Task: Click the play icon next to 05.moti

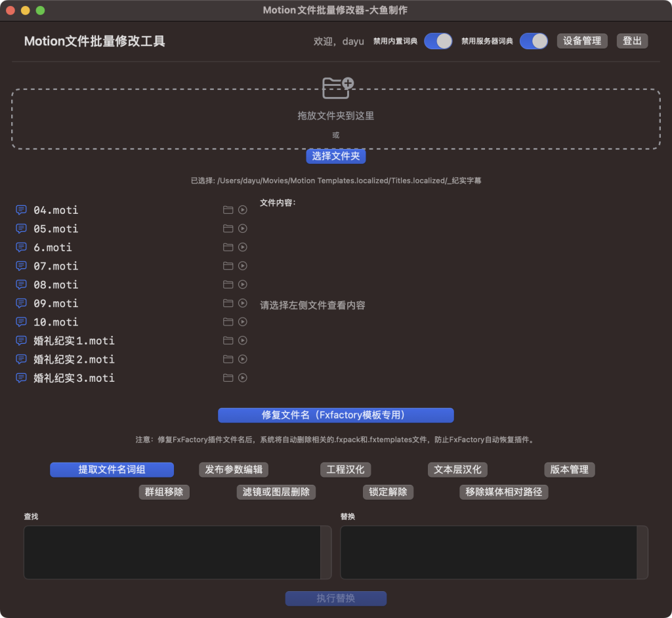Action: pos(243,229)
